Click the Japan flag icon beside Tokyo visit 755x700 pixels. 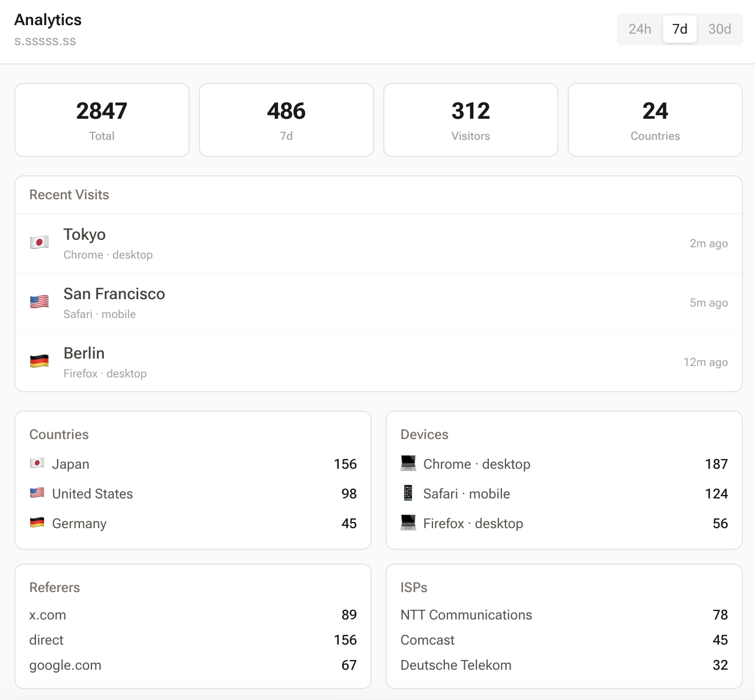coord(39,243)
